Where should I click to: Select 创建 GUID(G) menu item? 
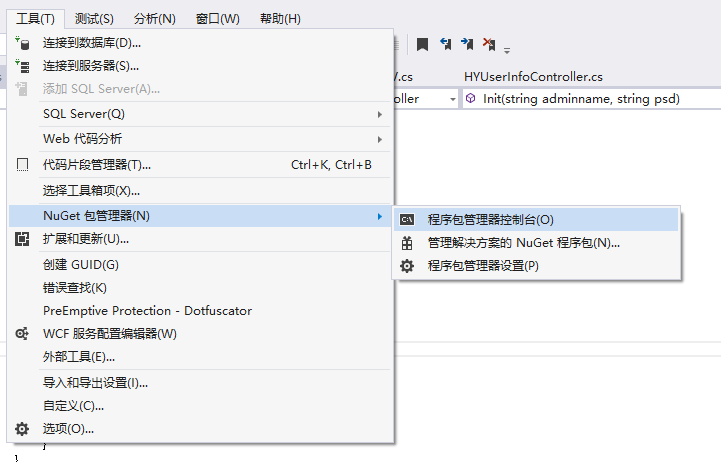click(x=200, y=265)
